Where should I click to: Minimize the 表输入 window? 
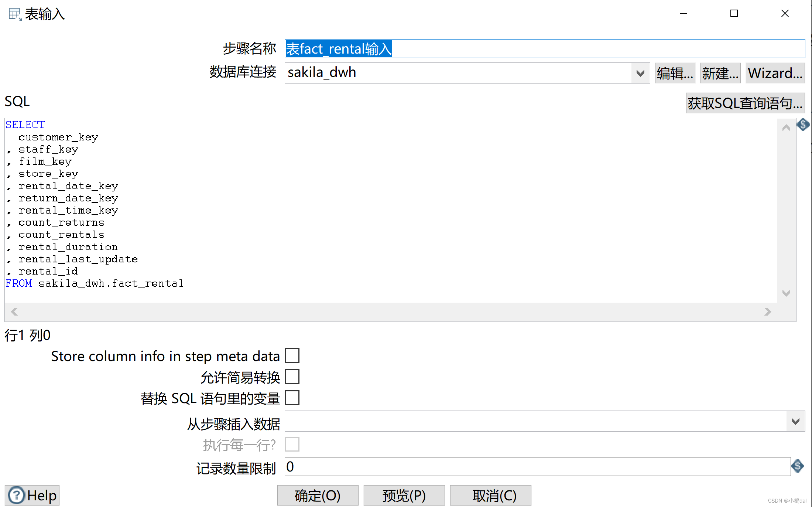683,13
